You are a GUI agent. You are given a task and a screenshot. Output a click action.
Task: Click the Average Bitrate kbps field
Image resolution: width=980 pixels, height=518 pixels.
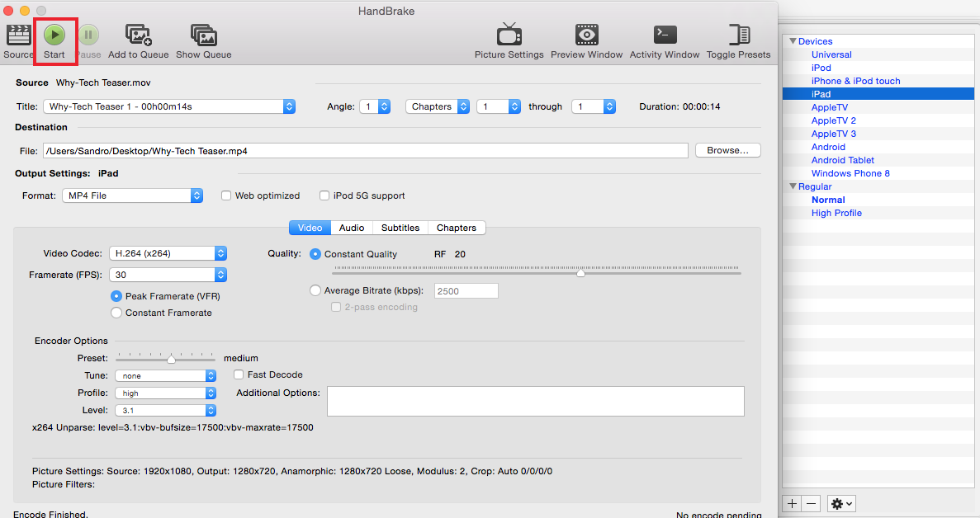tap(466, 291)
